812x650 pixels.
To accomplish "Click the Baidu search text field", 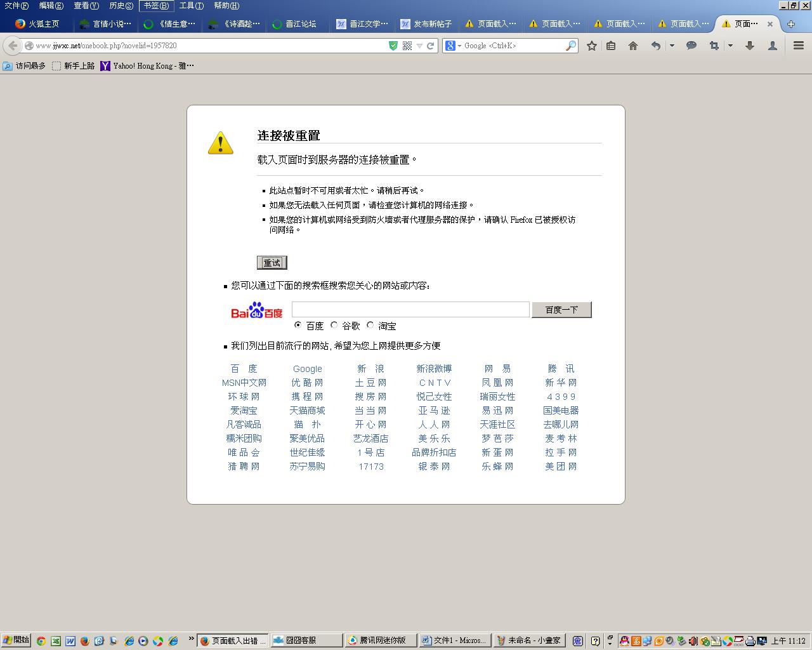I will (x=410, y=309).
